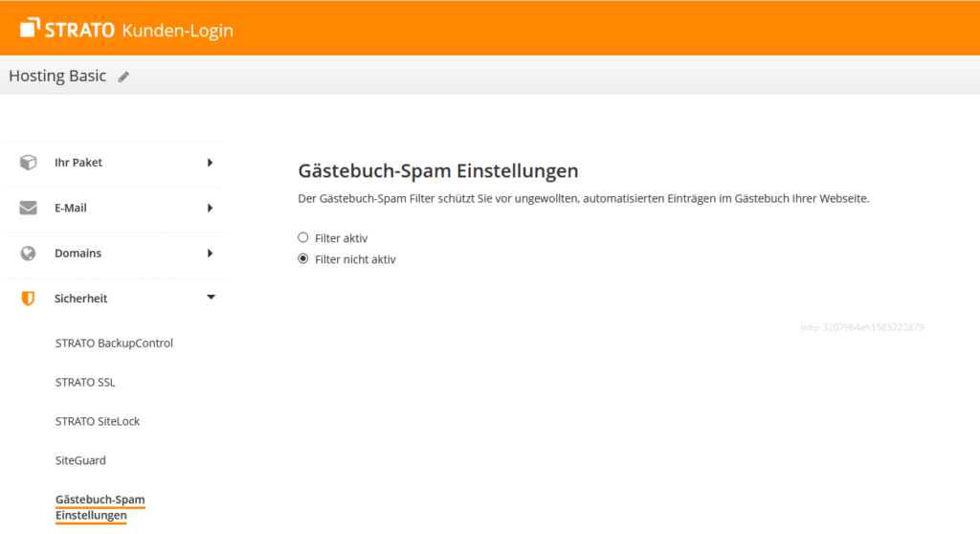Click the Gästebuch-Spam filter description text
Viewport: 980px width, 534px height.
pyautogui.click(x=584, y=199)
